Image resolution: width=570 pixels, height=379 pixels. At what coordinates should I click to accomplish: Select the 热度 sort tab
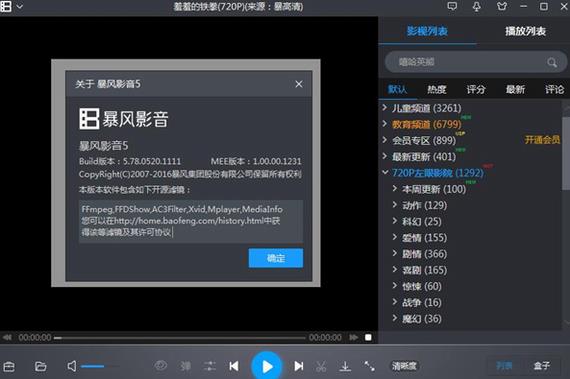coord(437,89)
